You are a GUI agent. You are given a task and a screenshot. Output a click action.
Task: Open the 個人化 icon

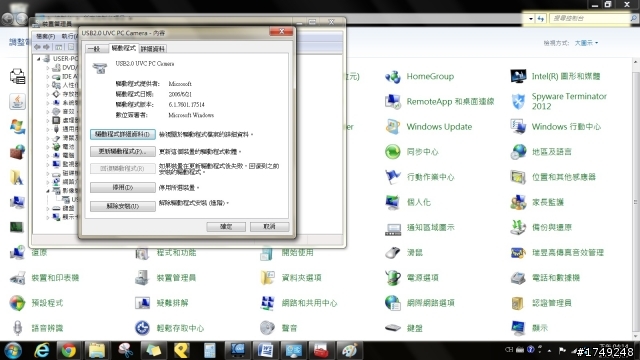click(393, 202)
